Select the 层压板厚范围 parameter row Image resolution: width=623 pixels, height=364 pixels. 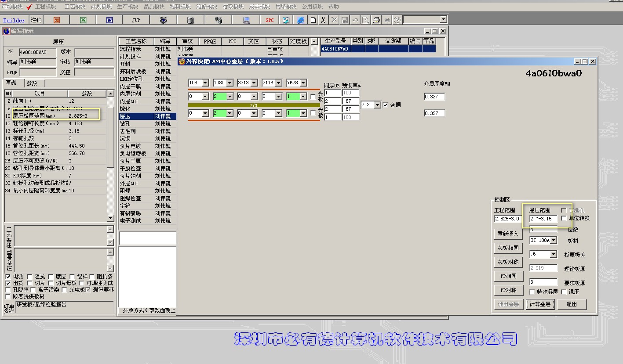click(55, 116)
